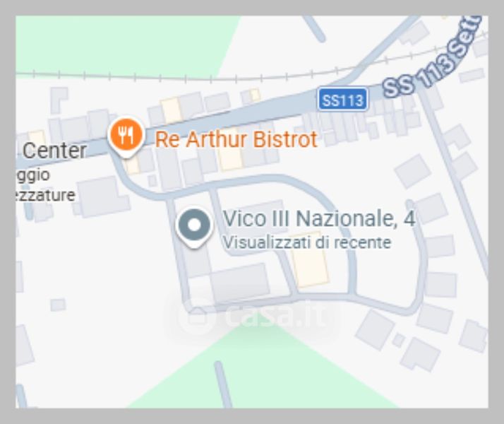Click the gray Vico III Nazionale location pin
Image resolution: width=504 pixels, height=424 pixels.
coord(194,227)
